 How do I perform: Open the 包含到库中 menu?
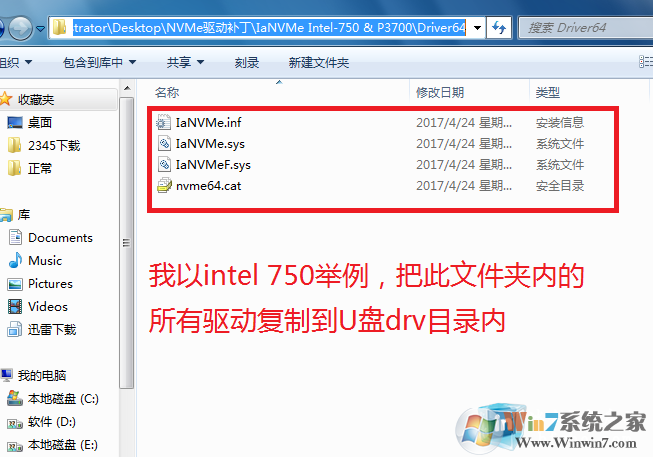click(x=100, y=62)
